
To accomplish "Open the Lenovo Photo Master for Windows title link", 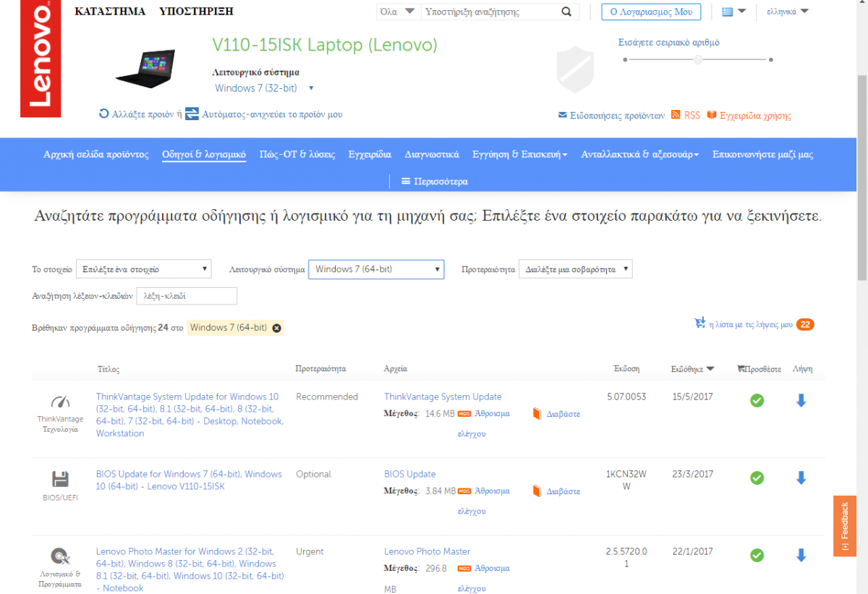I will (190, 569).
